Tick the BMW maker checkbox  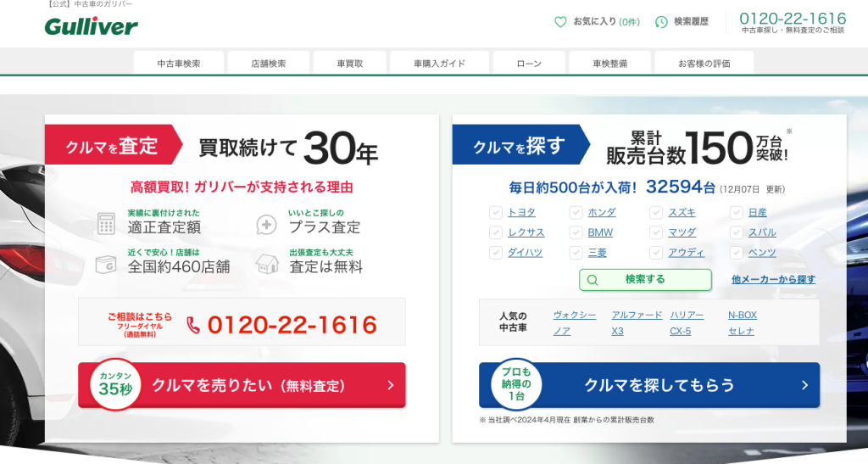point(576,232)
